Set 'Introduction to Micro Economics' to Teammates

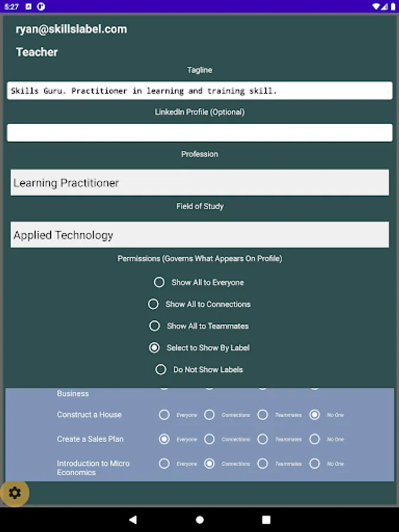[x=262, y=463]
